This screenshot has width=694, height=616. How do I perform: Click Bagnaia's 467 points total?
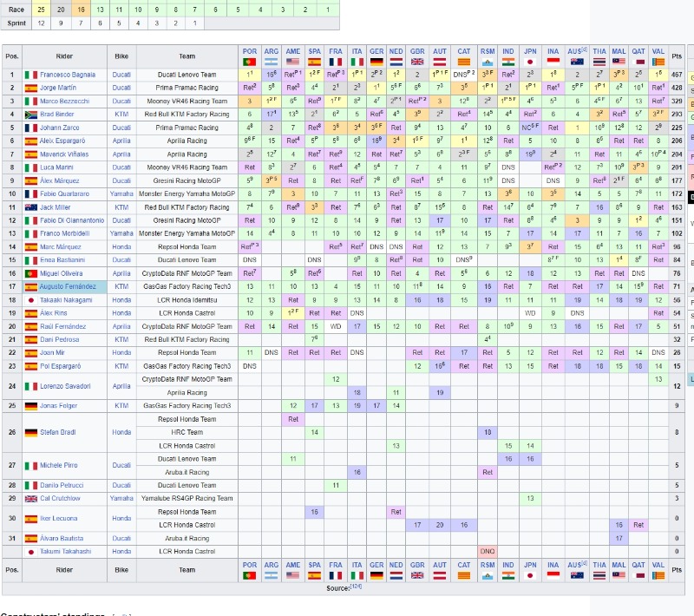point(677,75)
